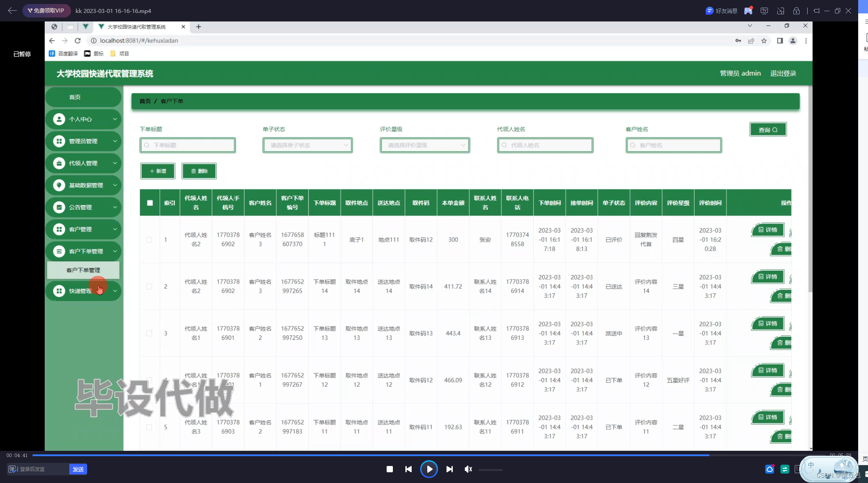Click the 公告管理 sidebar icon
Screen dimensions: 868x483
tap(59, 207)
